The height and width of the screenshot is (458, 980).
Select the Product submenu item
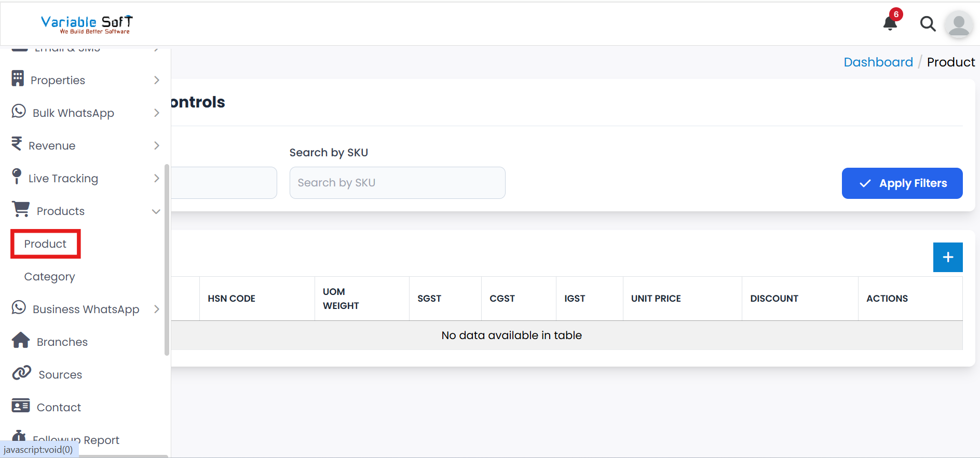46,244
